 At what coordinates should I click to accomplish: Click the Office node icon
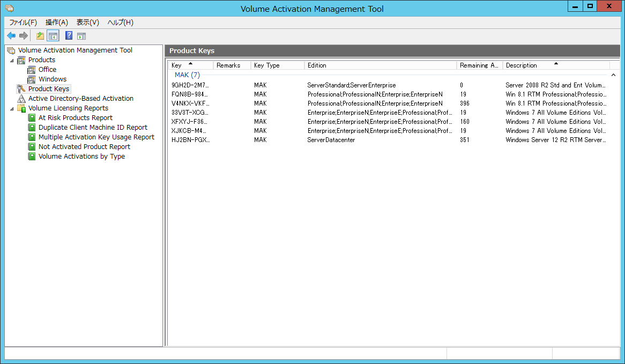32,70
